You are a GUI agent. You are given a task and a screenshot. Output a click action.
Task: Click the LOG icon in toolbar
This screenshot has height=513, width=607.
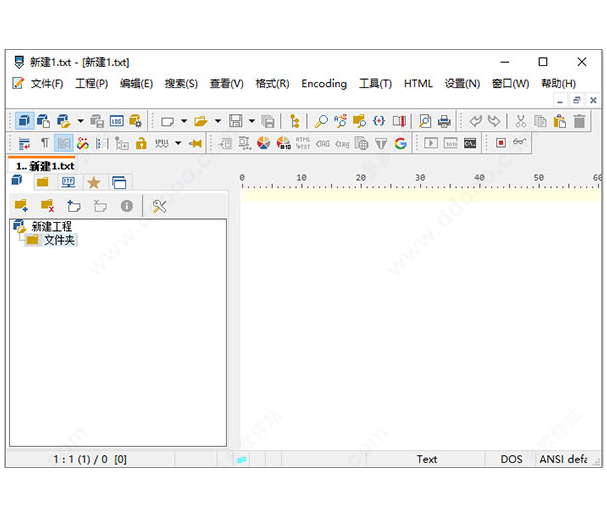(117, 121)
